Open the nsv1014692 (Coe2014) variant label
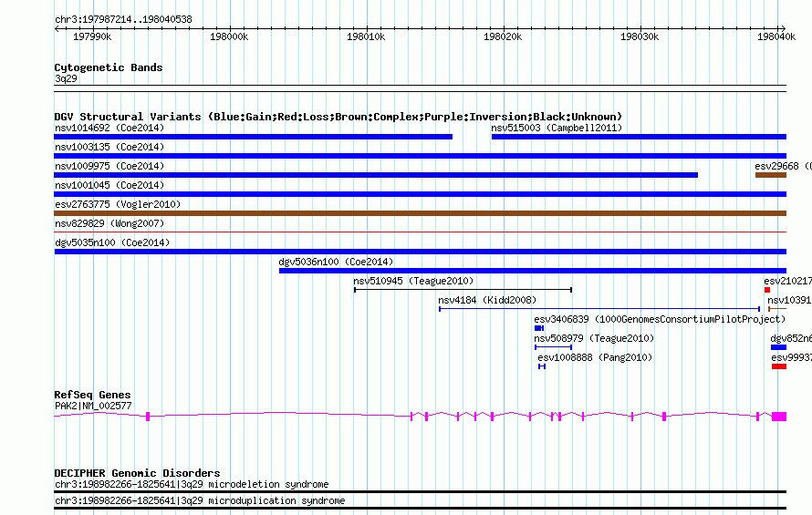 click(109, 128)
